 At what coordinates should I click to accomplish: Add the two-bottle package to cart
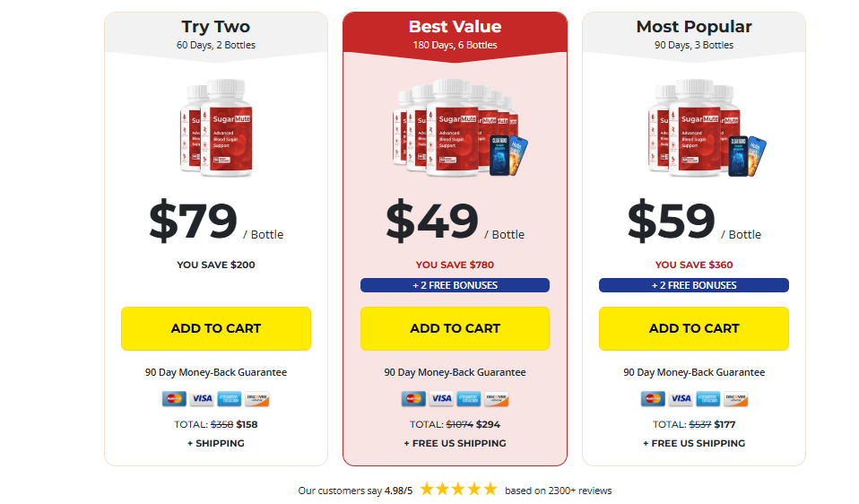point(216,328)
